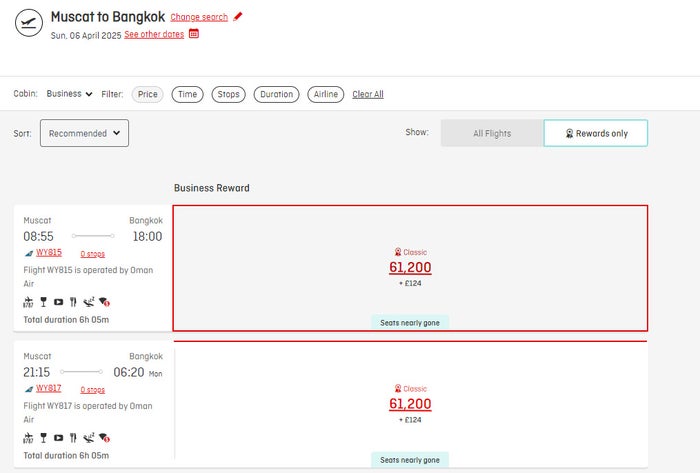Open the WY817 flight number link
Image resolution: width=700 pixels, height=473 pixels.
49,388
